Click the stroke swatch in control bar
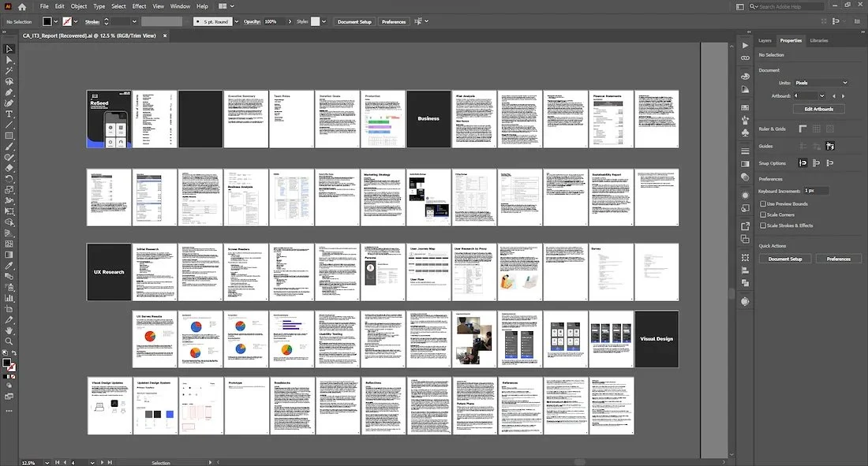868x466 pixels. click(67, 21)
